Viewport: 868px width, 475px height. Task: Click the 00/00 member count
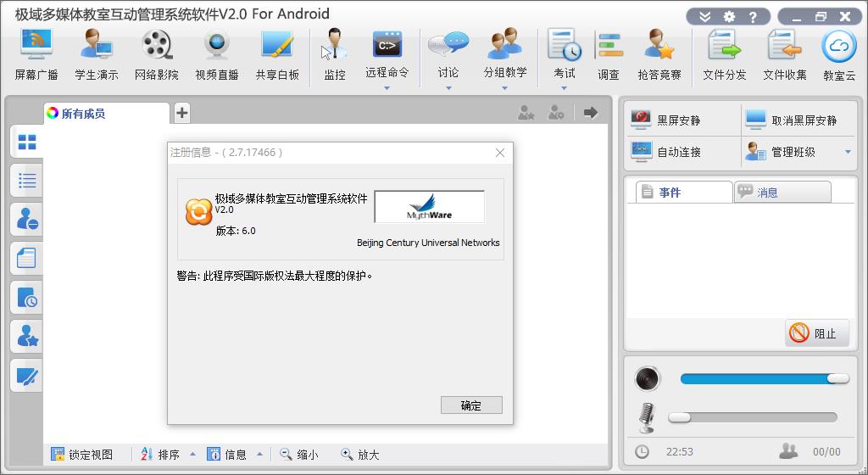(x=826, y=452)
